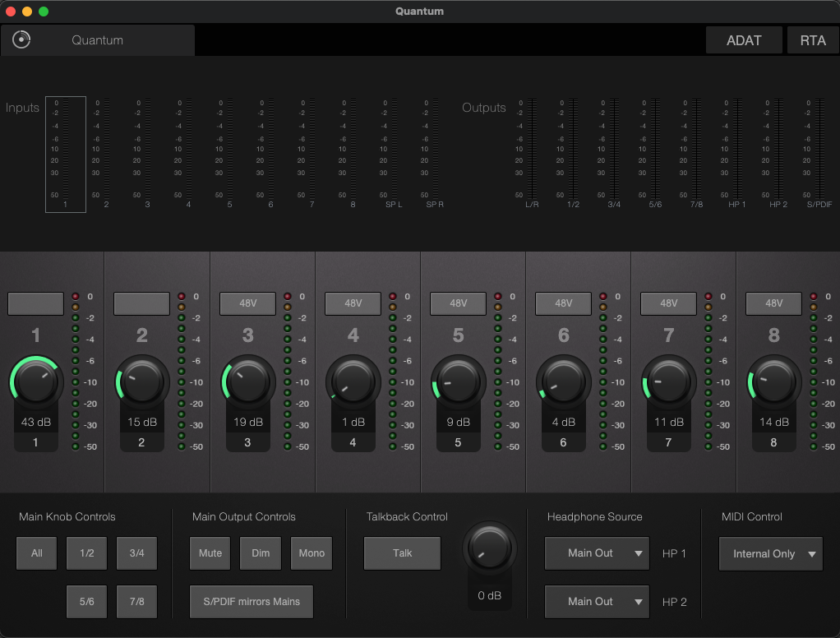Click the 0 dB talkback value

coord(490,596)
